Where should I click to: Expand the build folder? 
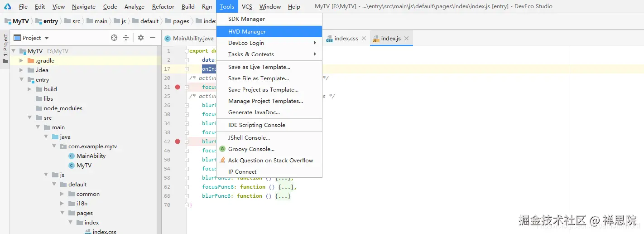coord(29,89)
